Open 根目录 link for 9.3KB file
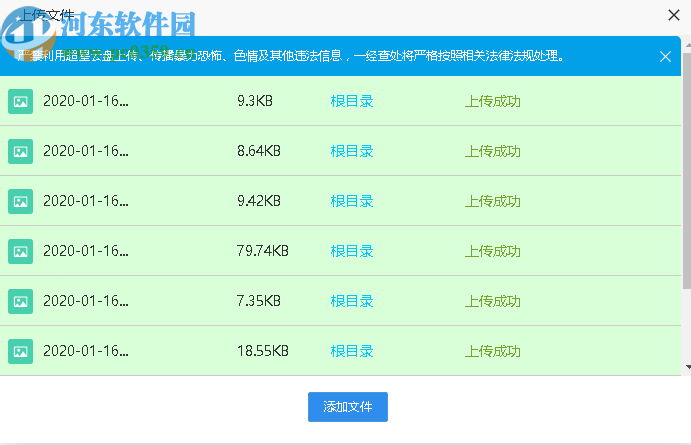Image resolution: width=691 pixels, height=445 pixels. 352,101
